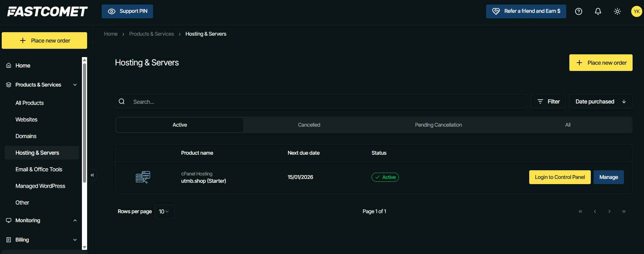
Task: Click Place new order beside page heading
Action: coord(601,63)
